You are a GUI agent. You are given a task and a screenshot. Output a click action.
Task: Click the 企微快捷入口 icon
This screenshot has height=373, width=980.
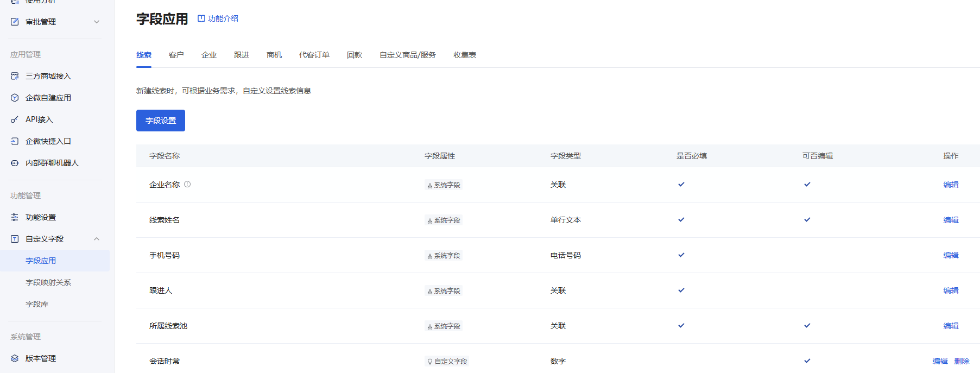pos(15,141)
